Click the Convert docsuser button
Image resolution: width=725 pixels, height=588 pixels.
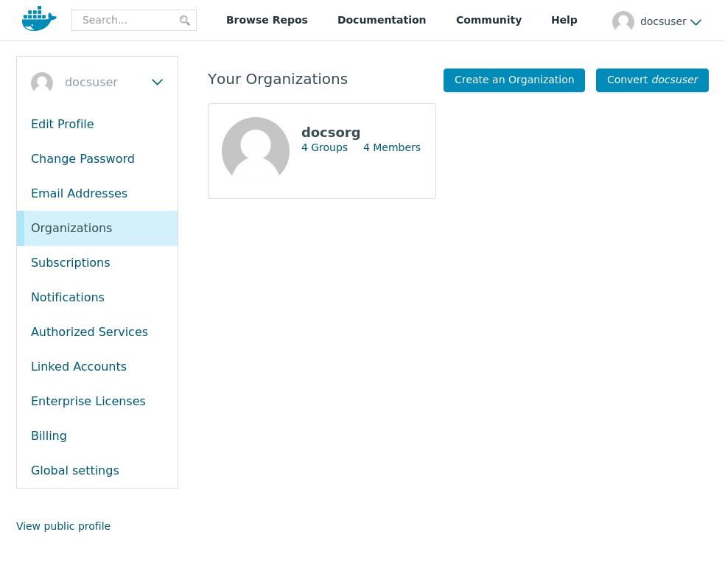coord(652,80)
